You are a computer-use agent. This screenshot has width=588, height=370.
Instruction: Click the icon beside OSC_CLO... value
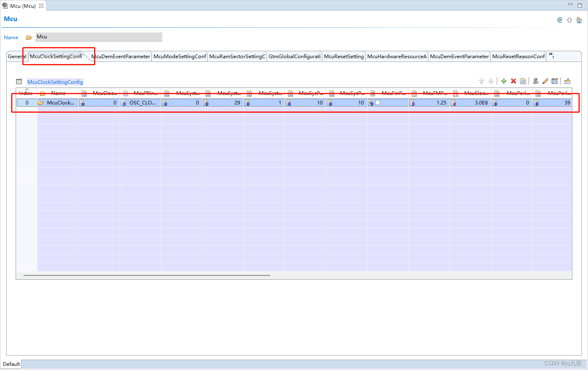point(123,103)
